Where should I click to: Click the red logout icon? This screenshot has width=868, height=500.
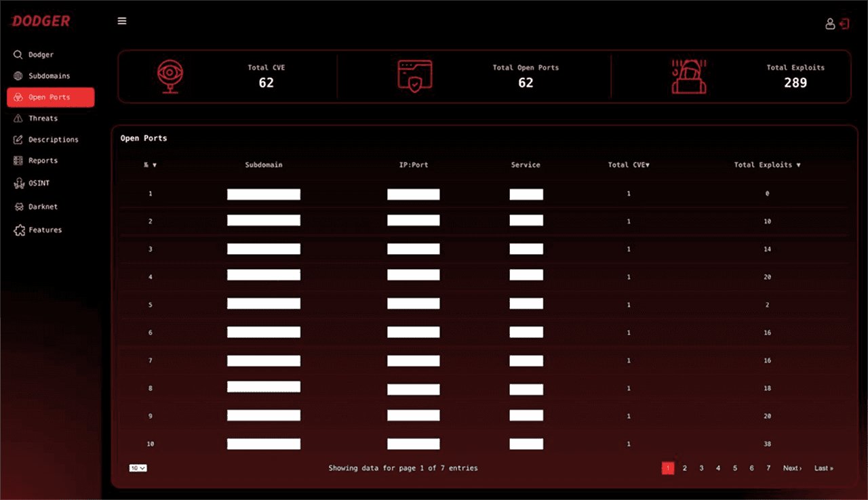(844, 24)
